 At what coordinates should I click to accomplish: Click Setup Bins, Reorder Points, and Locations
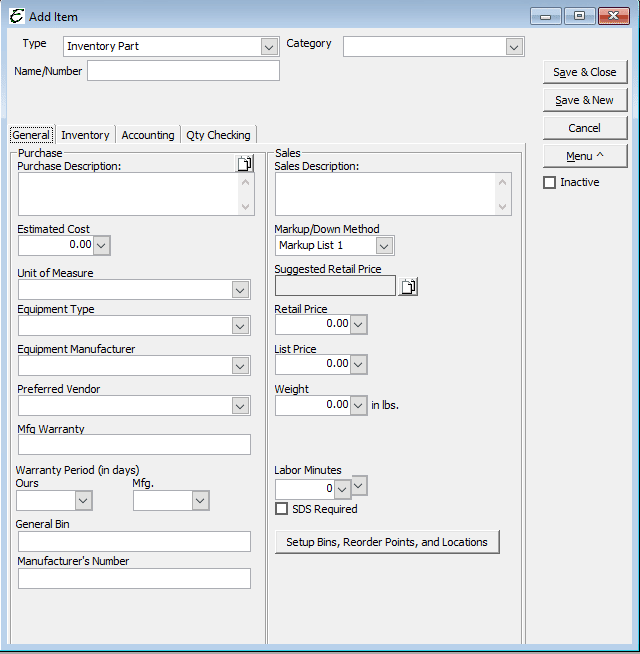[387, 542]
